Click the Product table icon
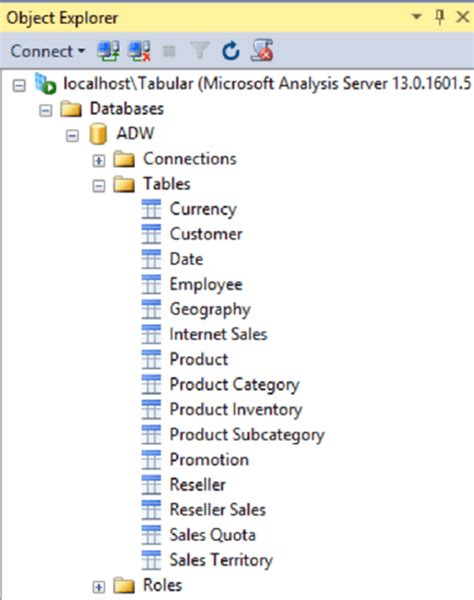 point(151,359)
